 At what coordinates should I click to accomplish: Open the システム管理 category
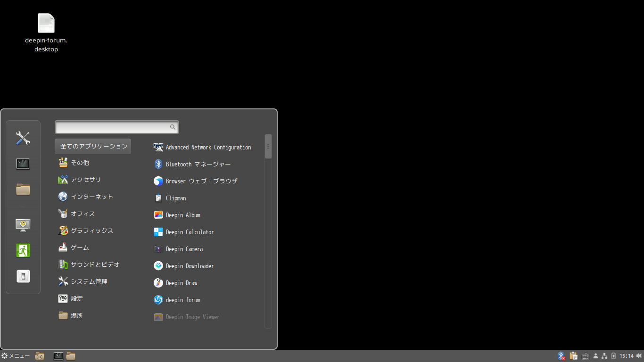click(x=93, y=281)
